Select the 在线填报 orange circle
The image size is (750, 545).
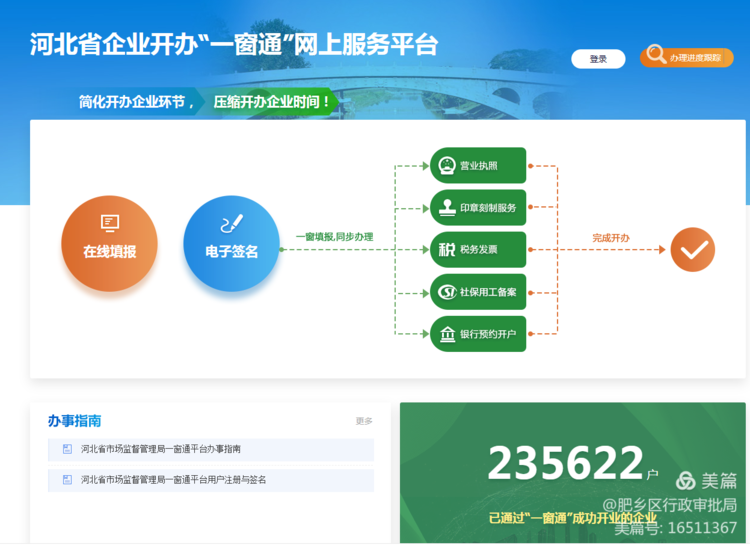109,243
